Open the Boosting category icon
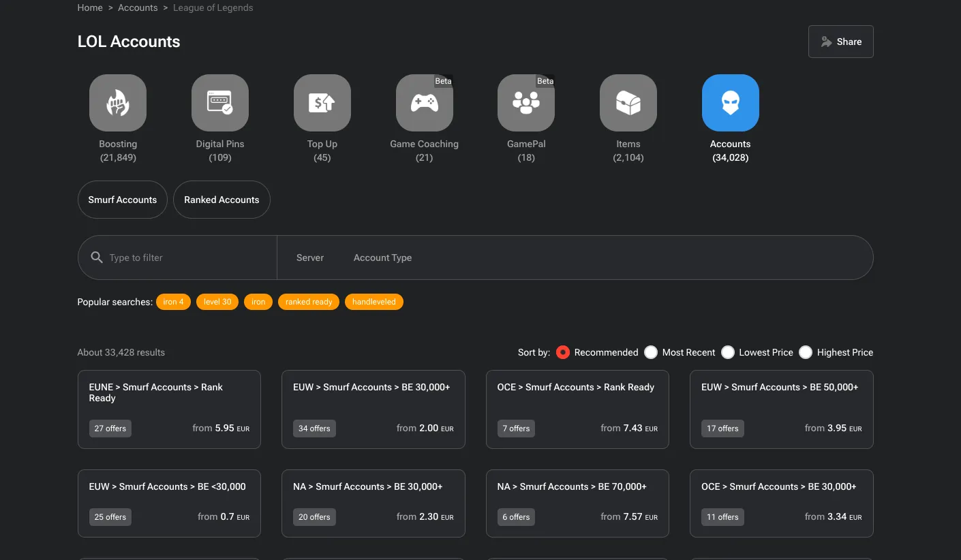The height and width of the screenshot is (560, 961). (118, 103)
